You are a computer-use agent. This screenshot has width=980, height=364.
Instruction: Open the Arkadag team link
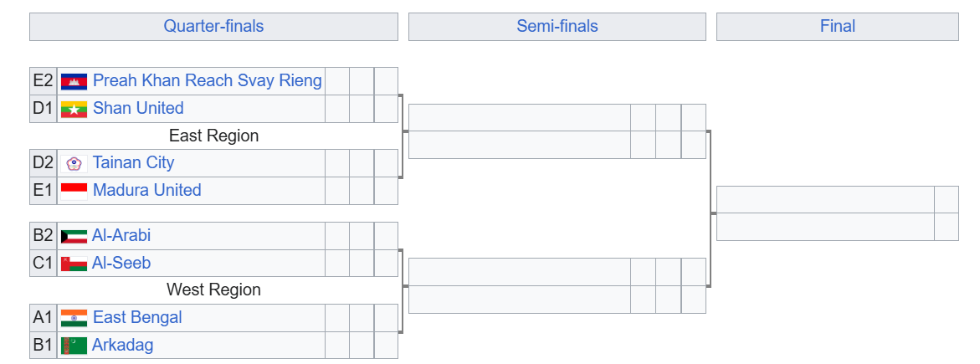(x=122, y=346)
